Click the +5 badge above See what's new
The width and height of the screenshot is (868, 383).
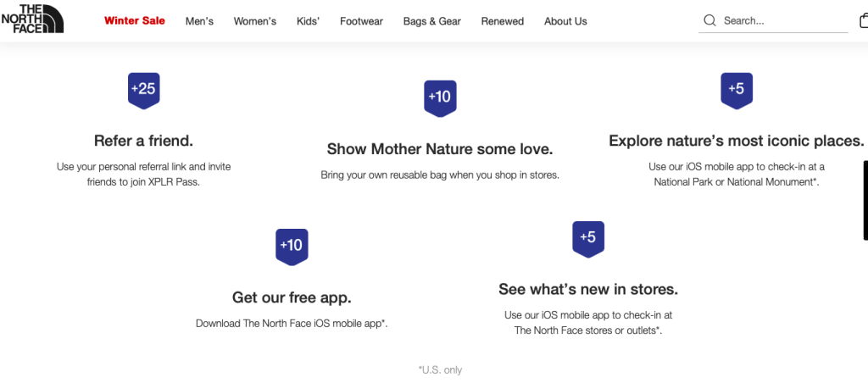[x=587, y=238]
